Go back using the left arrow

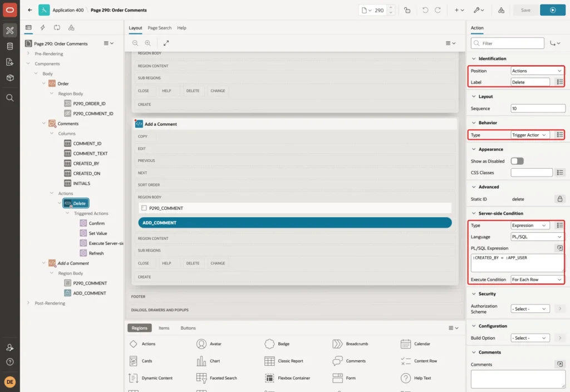coord(30,10)
